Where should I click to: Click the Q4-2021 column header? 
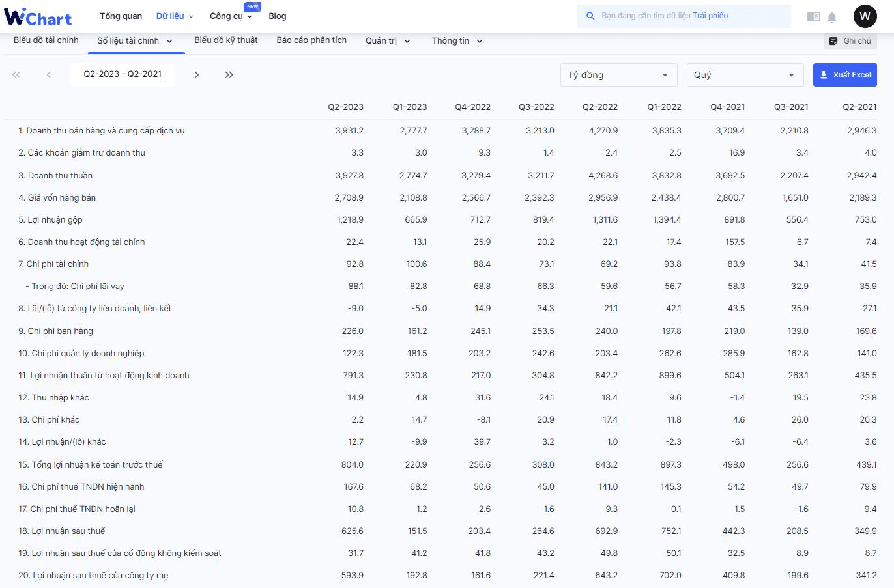point(727,107)
